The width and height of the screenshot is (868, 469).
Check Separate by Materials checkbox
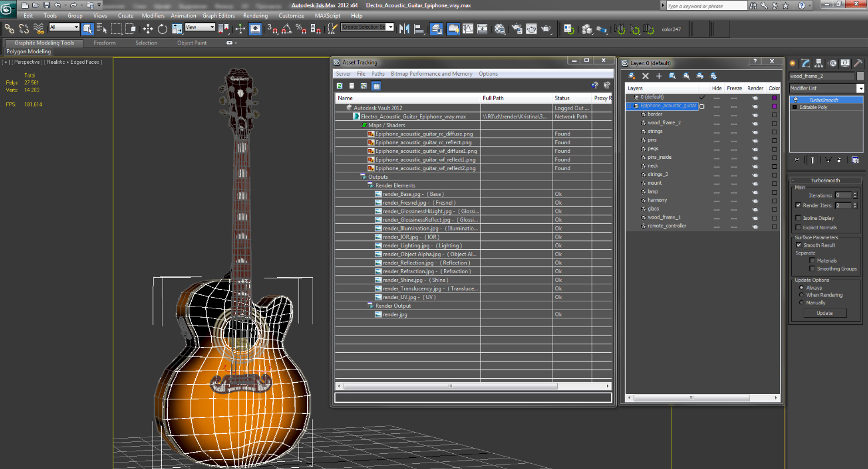812,260
